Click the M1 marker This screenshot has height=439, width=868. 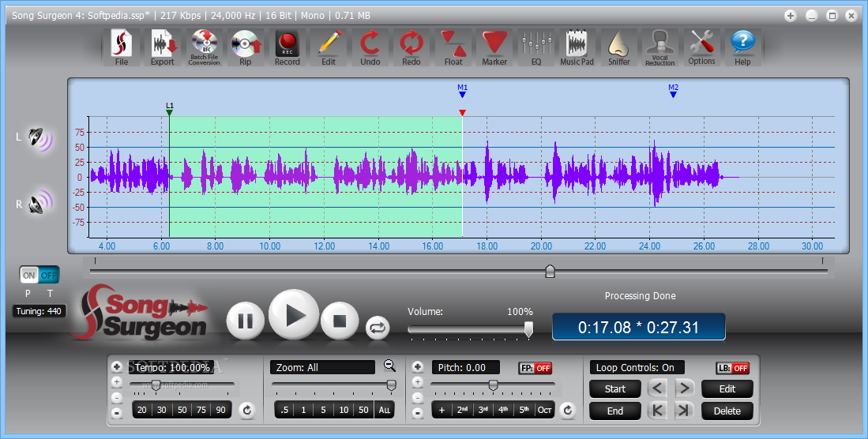462,91
